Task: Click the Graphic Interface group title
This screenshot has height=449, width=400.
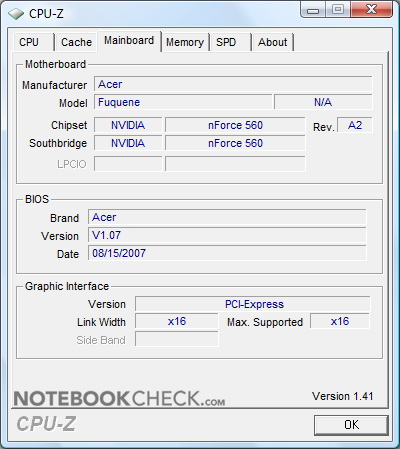Action: [x=67, y=286]
